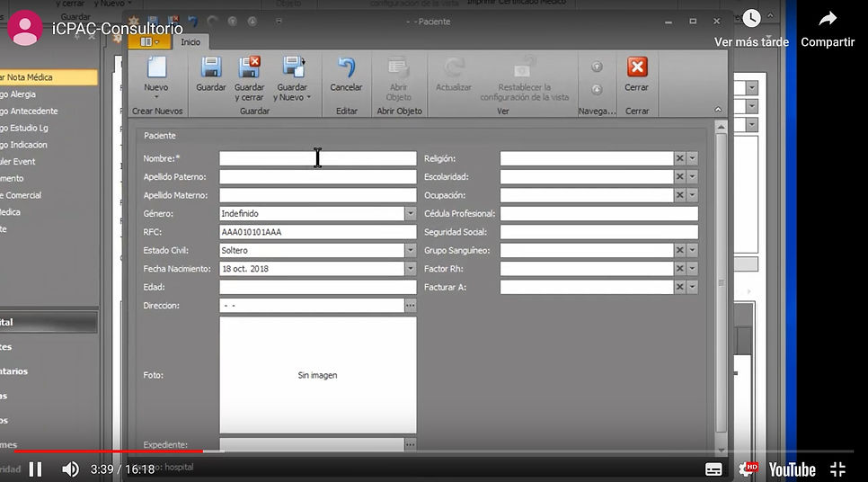Clear the Ocupación field with its X button

click(680, 195)
